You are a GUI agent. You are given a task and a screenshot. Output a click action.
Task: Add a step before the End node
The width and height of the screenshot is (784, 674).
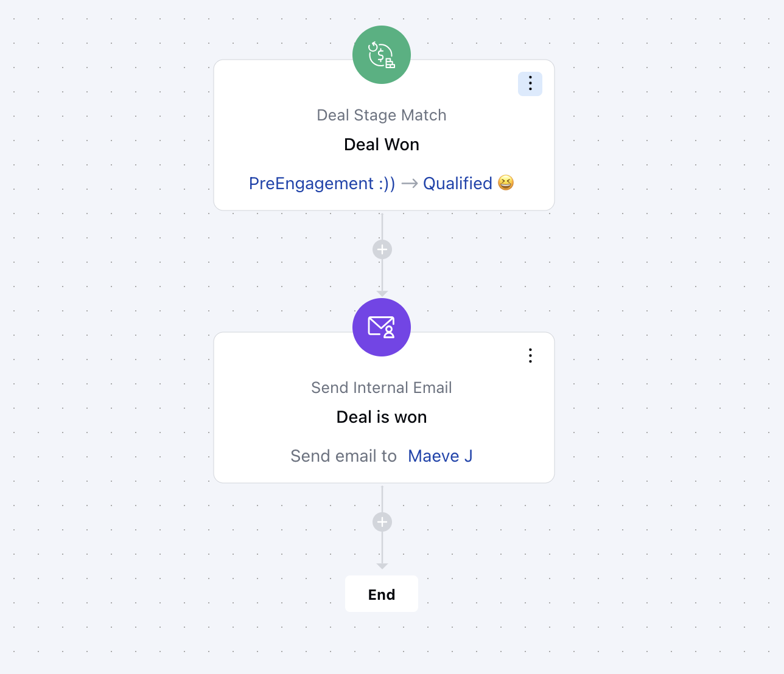coord(382,522)
